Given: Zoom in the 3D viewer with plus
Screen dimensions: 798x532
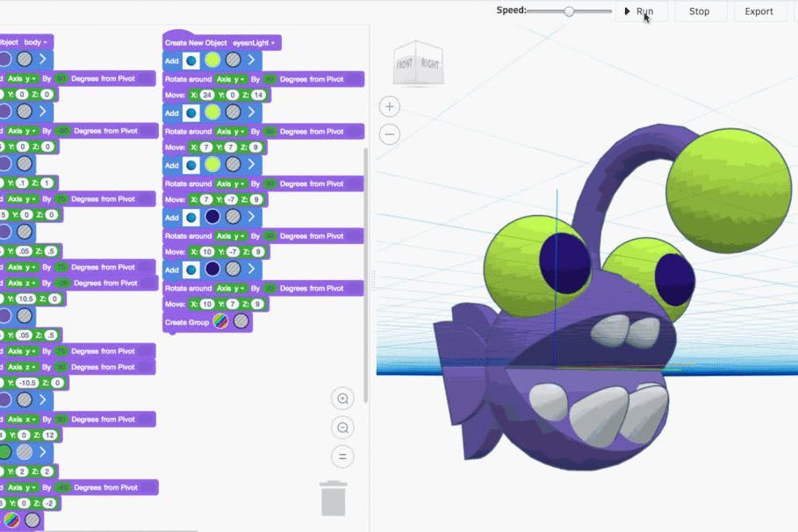Looking at the screenshot, I should (390, 107).
